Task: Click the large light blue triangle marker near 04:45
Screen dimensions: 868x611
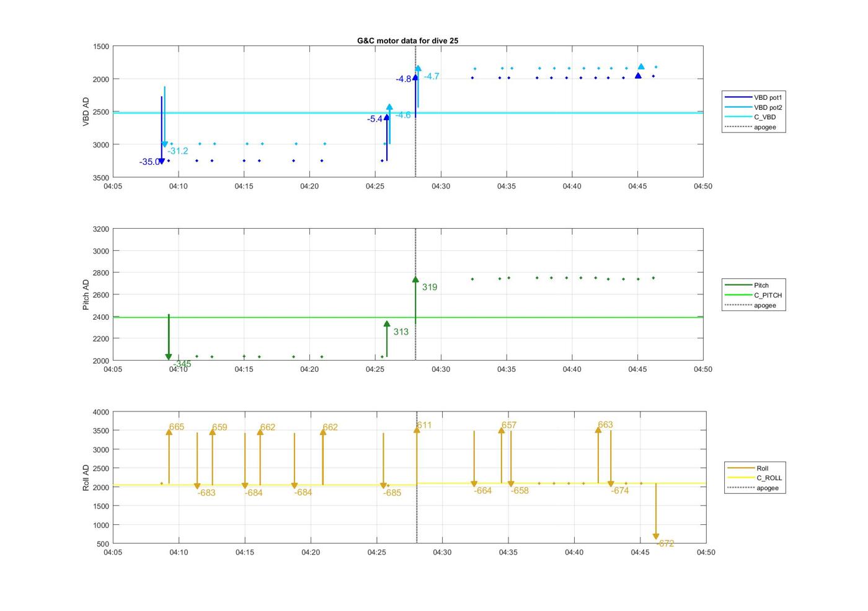Action: [x=641, y=66]
